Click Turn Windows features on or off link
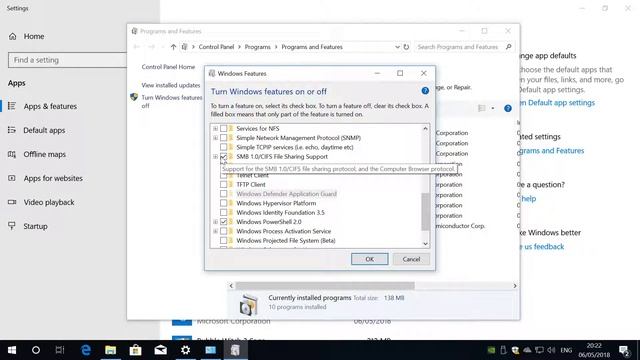Viewport: 640px width, 360px height. point(172,102)
